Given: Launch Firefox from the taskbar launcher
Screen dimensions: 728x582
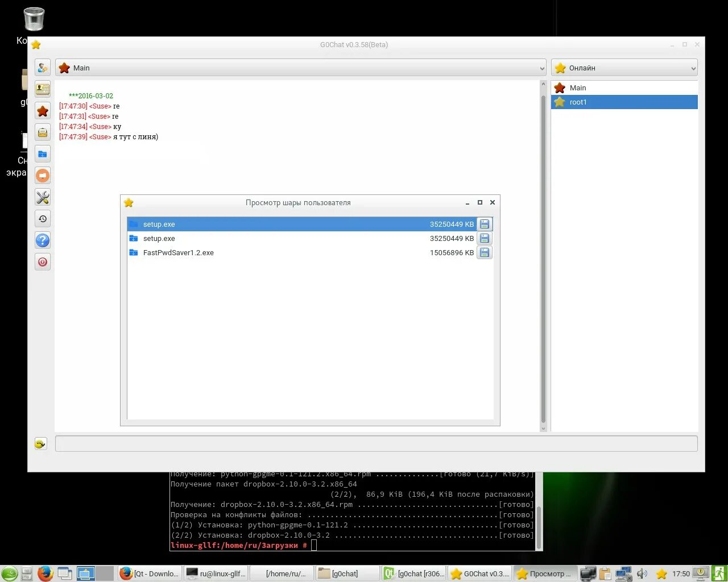Looking at the screenshot, I should 45,573.
